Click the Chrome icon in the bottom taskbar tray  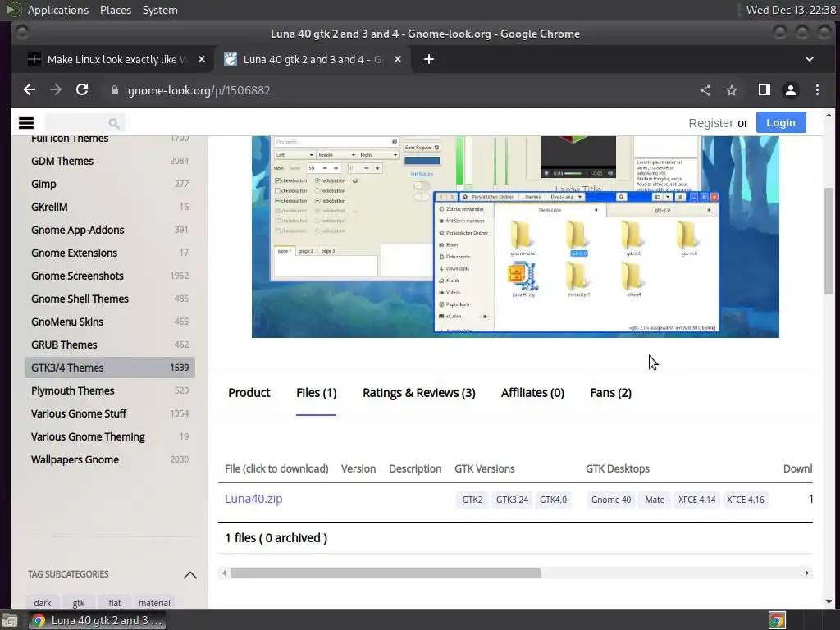click(x=778, y=620)
